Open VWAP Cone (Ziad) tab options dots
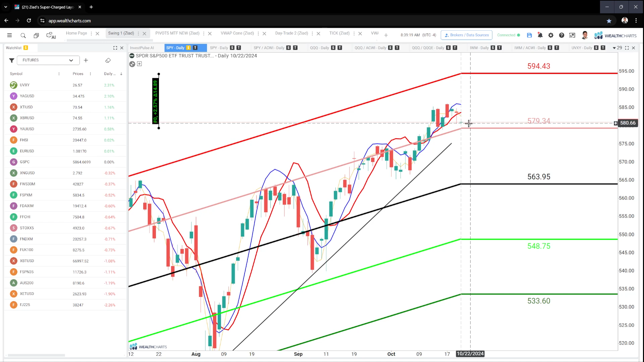 258,34
